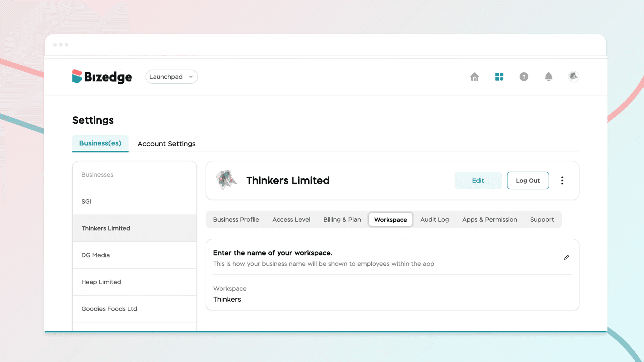Open the user profile avatar

[x=573, y=77]
